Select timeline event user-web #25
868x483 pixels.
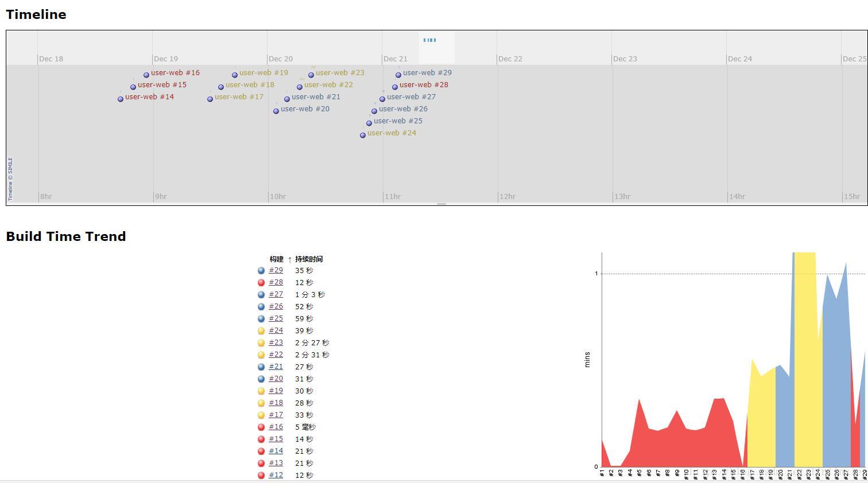coord(398,121)
